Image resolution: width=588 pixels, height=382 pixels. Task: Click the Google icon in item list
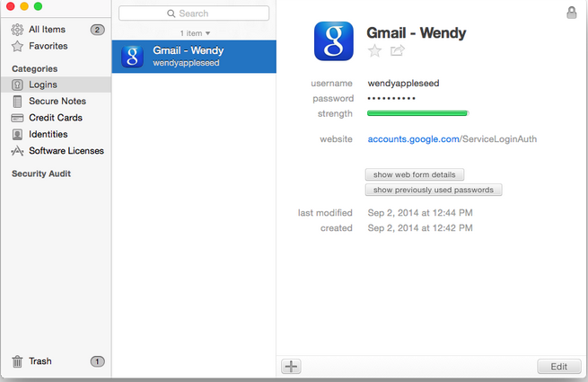[132, 57]
